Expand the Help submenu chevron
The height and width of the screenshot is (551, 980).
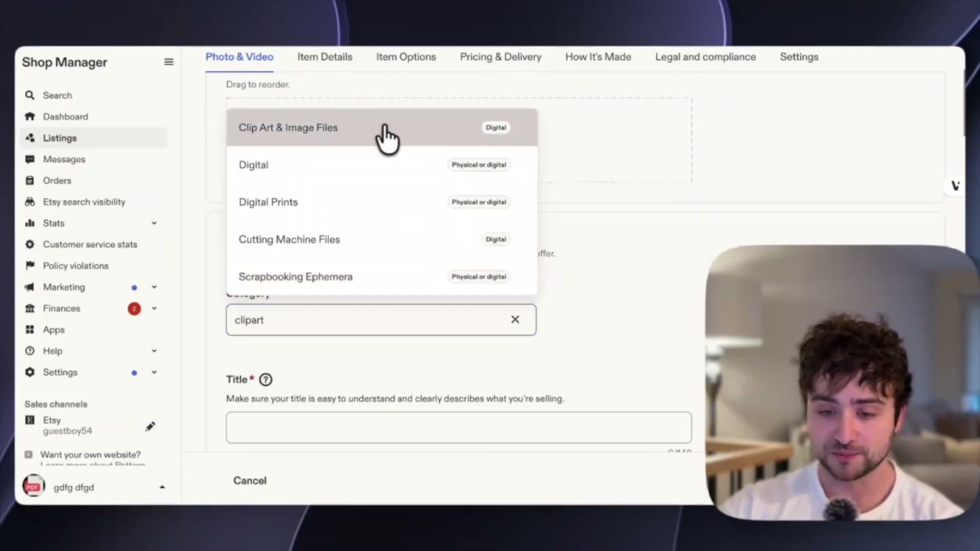pyautogui.click(x=154, y=351)
